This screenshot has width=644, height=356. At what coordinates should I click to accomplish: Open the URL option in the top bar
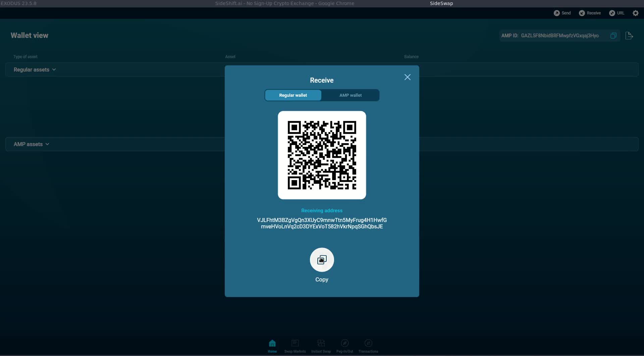coord(617,13)
